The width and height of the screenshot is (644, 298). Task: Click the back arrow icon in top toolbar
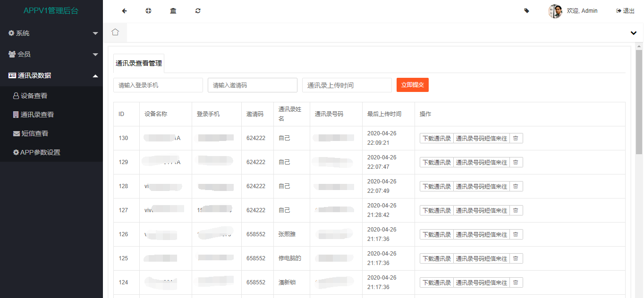click(124, 11)
